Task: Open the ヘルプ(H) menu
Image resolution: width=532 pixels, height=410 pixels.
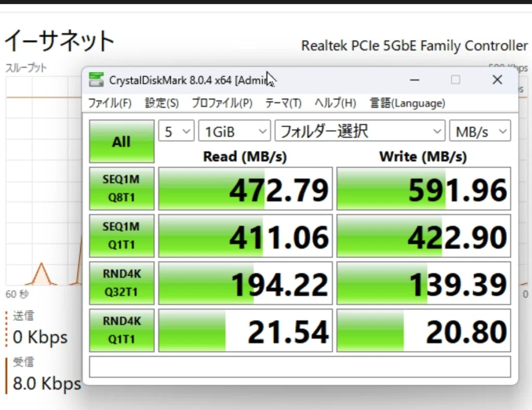Action: 335,103
